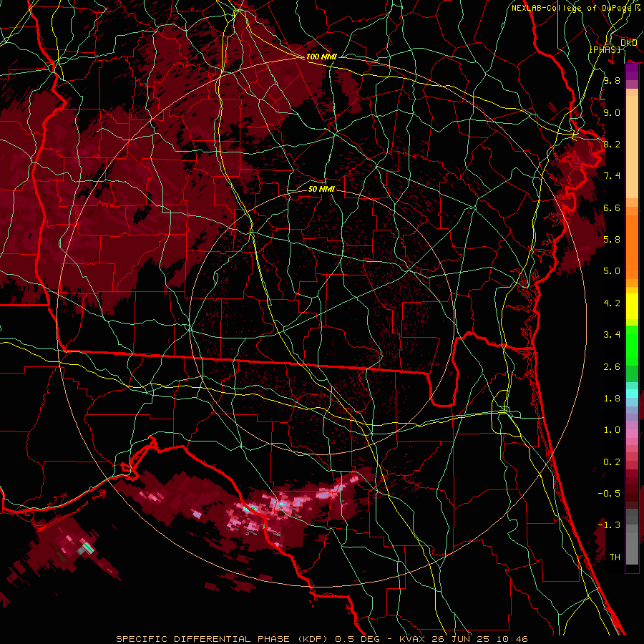Click the "50 NMI" range ring label
The height and width of the screenshot is (644, 644).
click(321, 189)
